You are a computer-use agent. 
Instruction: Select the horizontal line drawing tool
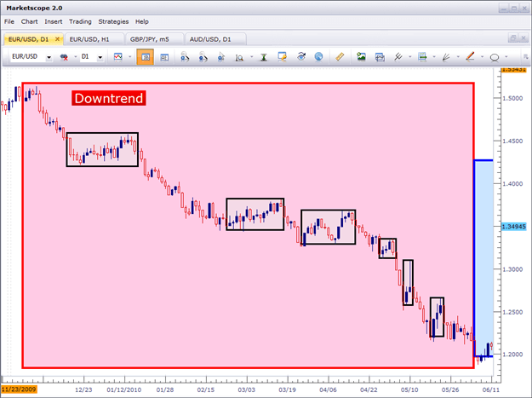click(422, 57)
